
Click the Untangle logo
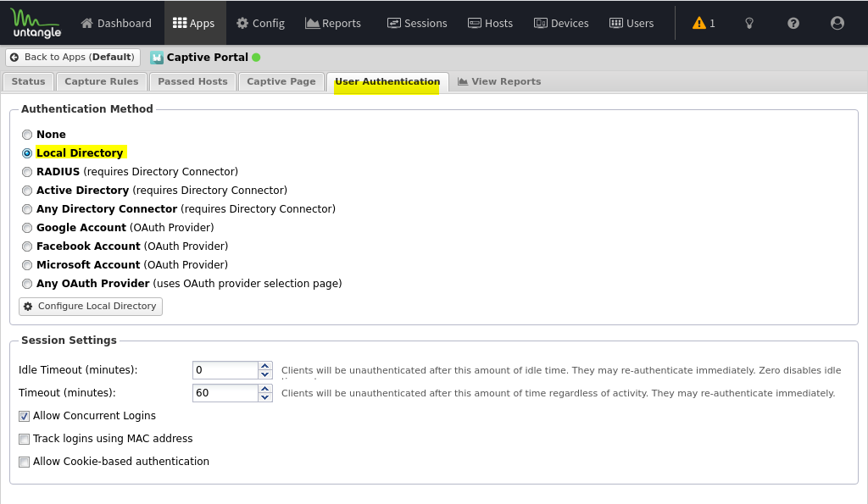pos(36,23)
